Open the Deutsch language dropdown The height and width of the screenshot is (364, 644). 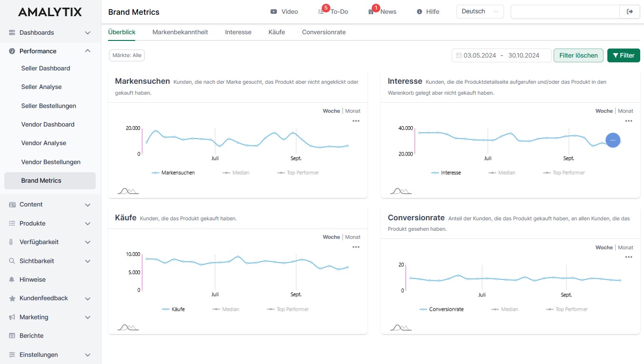480,11
